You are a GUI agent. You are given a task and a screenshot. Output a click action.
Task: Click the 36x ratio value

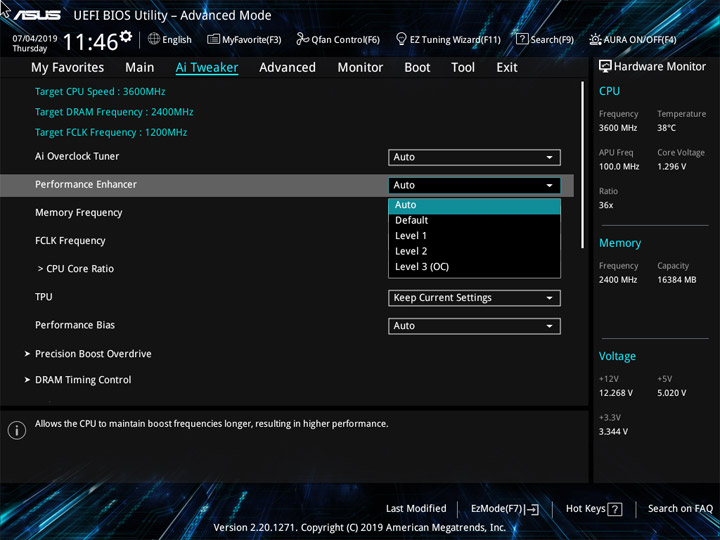tap(606, 205)
